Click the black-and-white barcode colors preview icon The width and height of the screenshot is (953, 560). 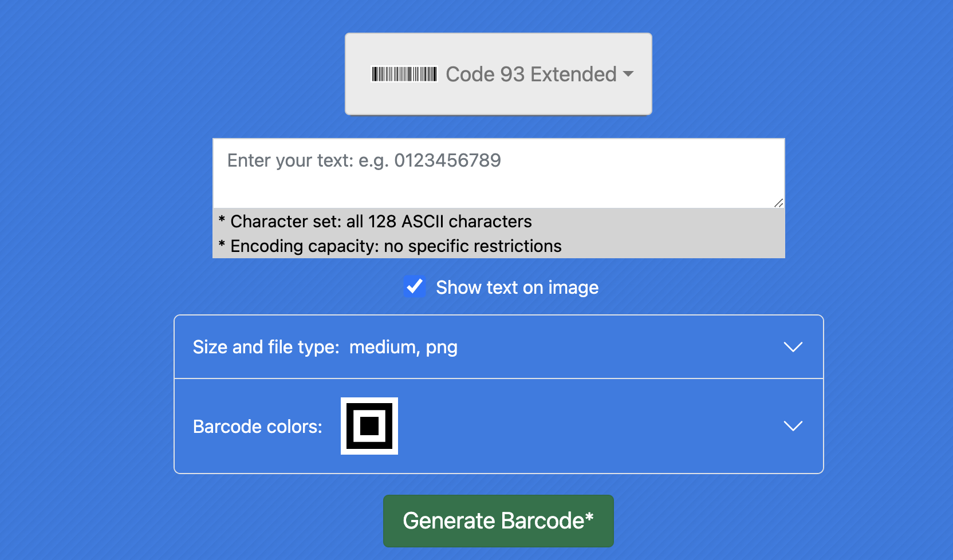point(369,426)
